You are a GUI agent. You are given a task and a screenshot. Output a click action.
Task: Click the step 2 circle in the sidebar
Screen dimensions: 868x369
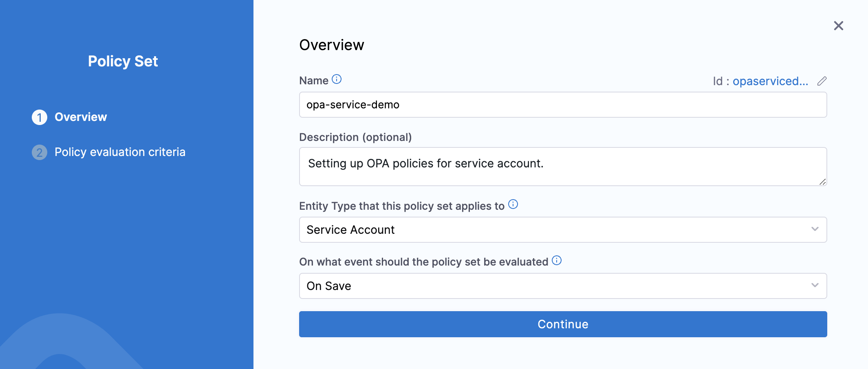[x=40, y=152]
